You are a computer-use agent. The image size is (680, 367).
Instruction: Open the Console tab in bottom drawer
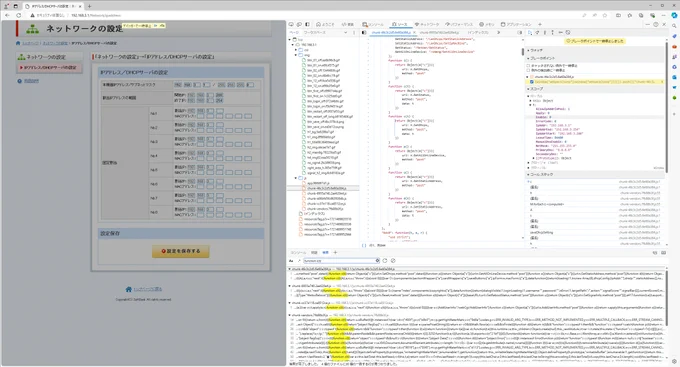pyautogui.click(x=298, y=252)
